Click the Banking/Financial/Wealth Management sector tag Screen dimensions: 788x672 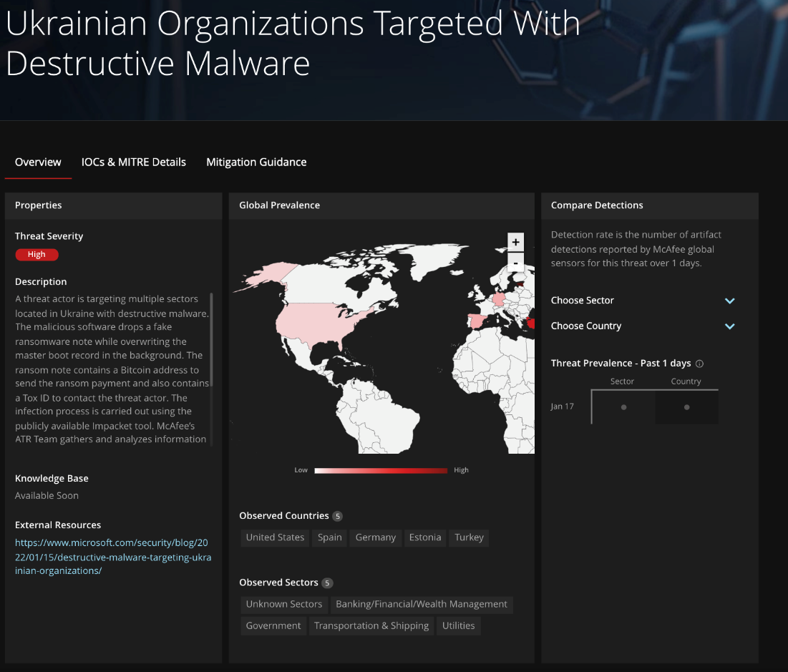pos(422,604)
